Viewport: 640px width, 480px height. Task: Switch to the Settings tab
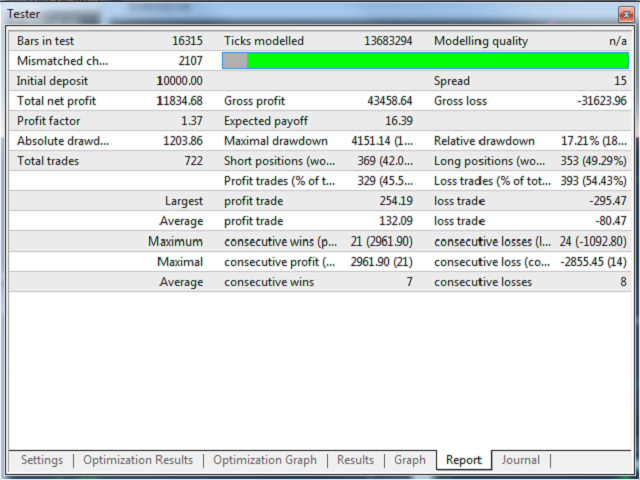[x=42, y=460]
